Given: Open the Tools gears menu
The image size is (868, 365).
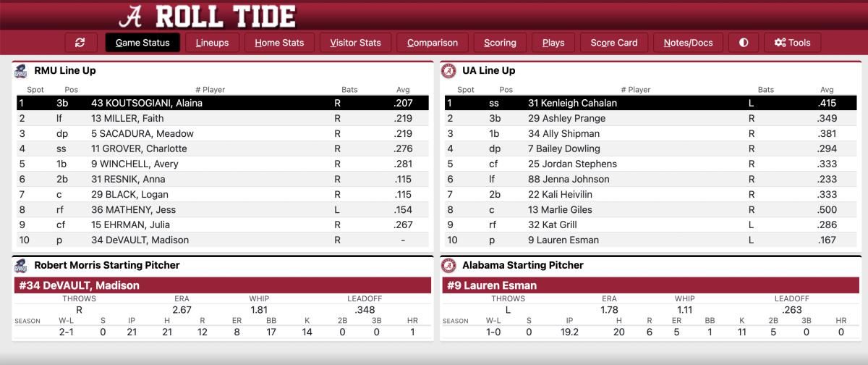Looking at the screenshot, I should click(x=792, y=43).
